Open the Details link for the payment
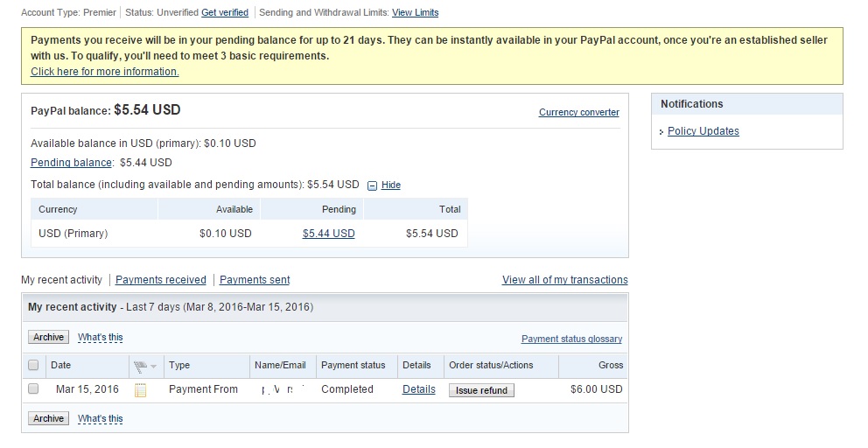Viewport: 868px width, 448px height. (418, 389)
